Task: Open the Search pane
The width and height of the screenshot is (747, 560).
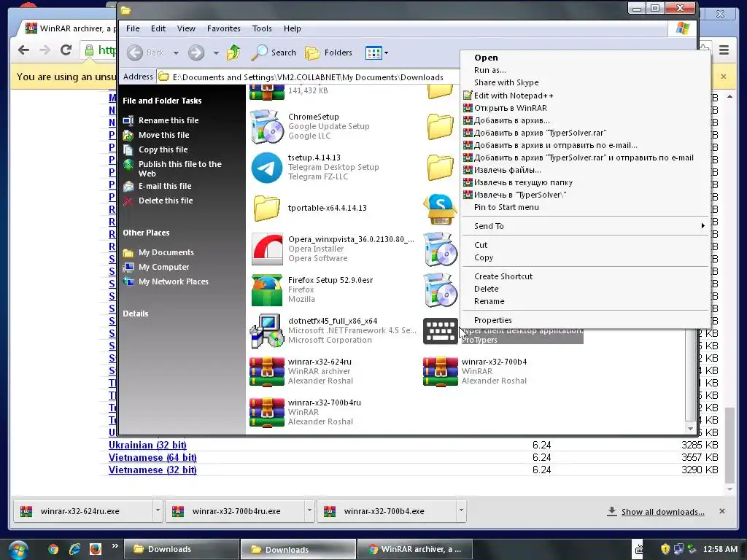Action: click(274, 52)
